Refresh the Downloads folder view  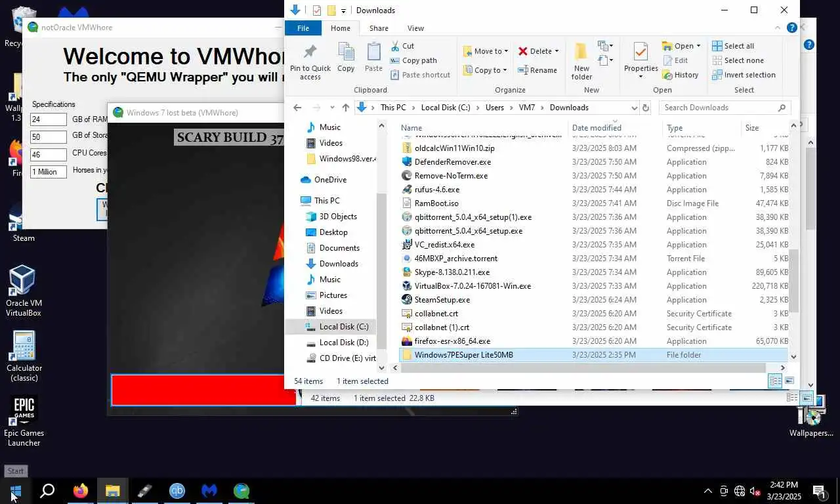pos(646,108)
